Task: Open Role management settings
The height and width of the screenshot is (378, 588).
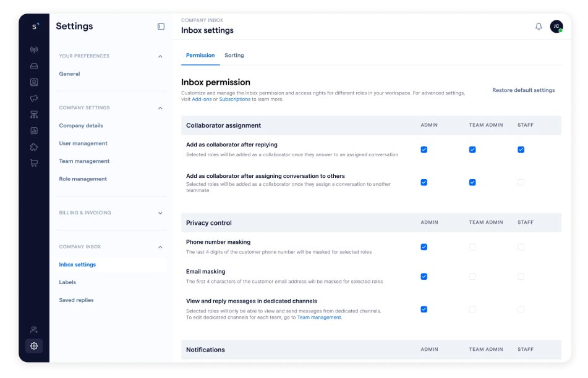Action: (x=83, y=179)
